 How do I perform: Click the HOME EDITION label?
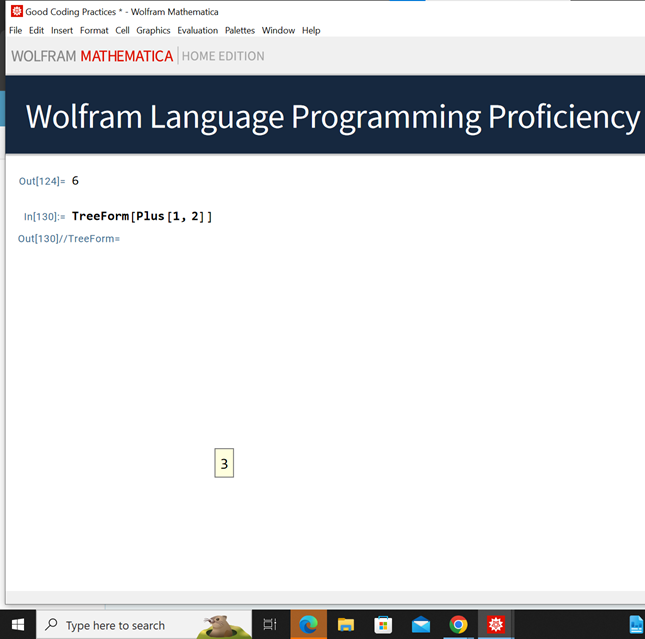(223, 56)
